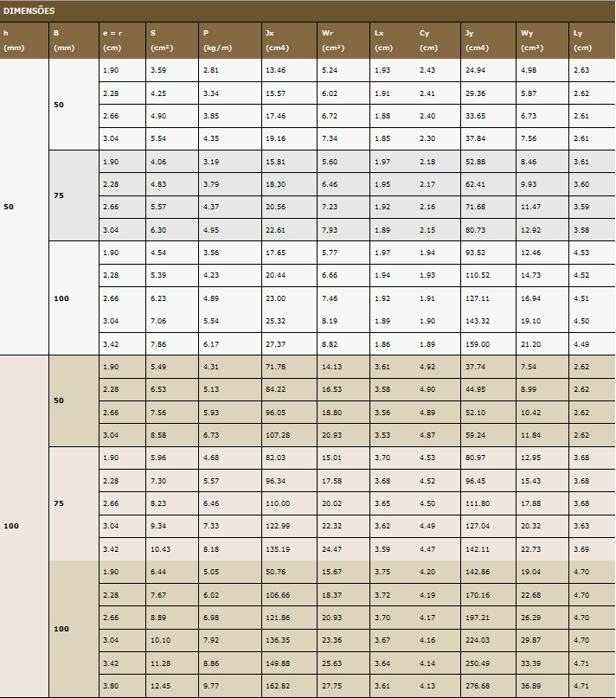Click the Jx value 18.30
This screenshot has height=698, width=616.
pyautogui.click(x=276, y=184)
